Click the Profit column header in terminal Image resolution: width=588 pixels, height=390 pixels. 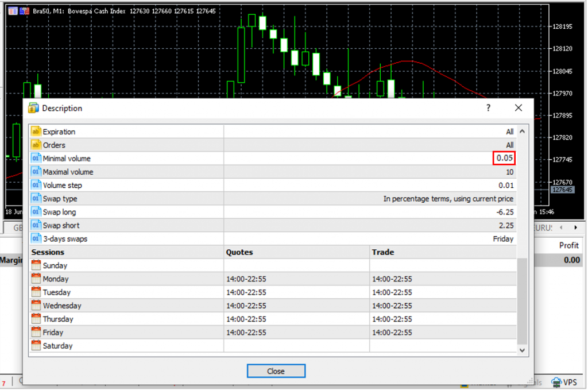point(569,245)
